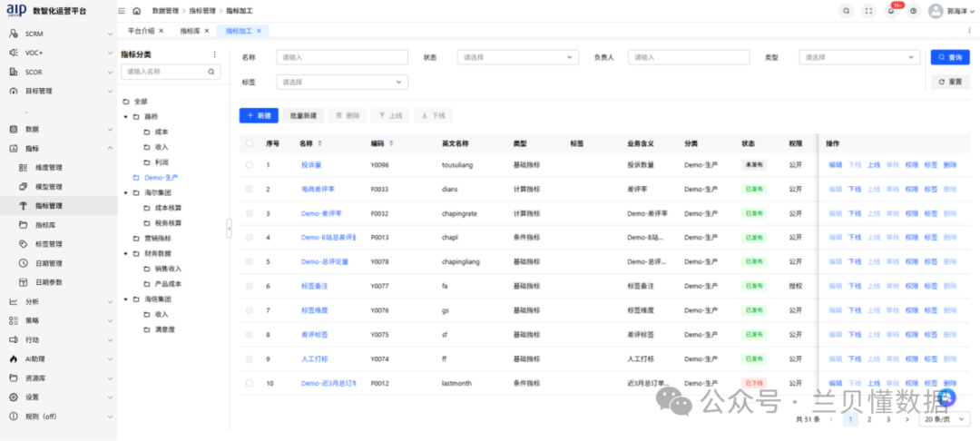
Task: Expand the AI助理 sidebar menu
Action: click(59, 358)
